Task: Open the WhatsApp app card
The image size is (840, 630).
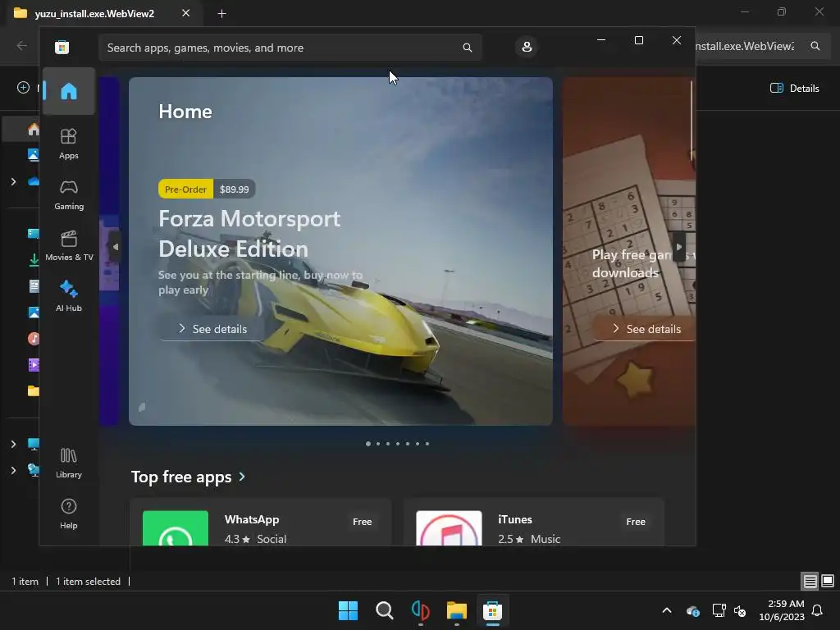Action: pos(260,523)
